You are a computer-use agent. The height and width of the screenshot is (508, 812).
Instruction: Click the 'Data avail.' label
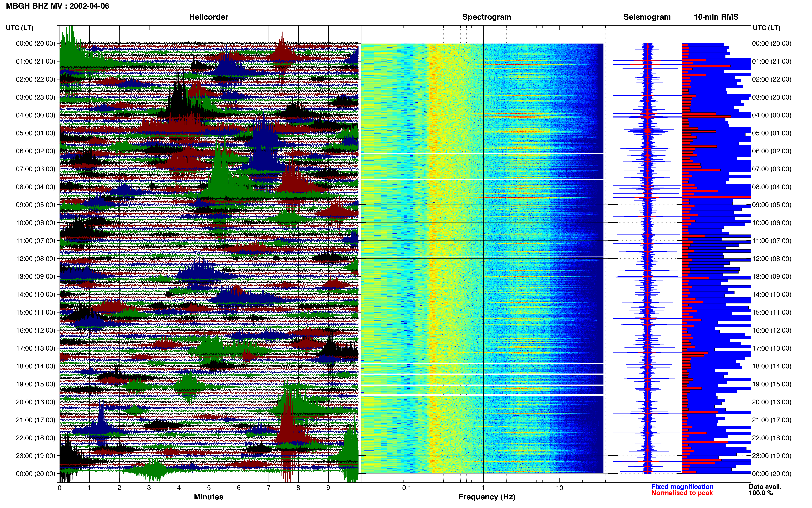(765, 487)
